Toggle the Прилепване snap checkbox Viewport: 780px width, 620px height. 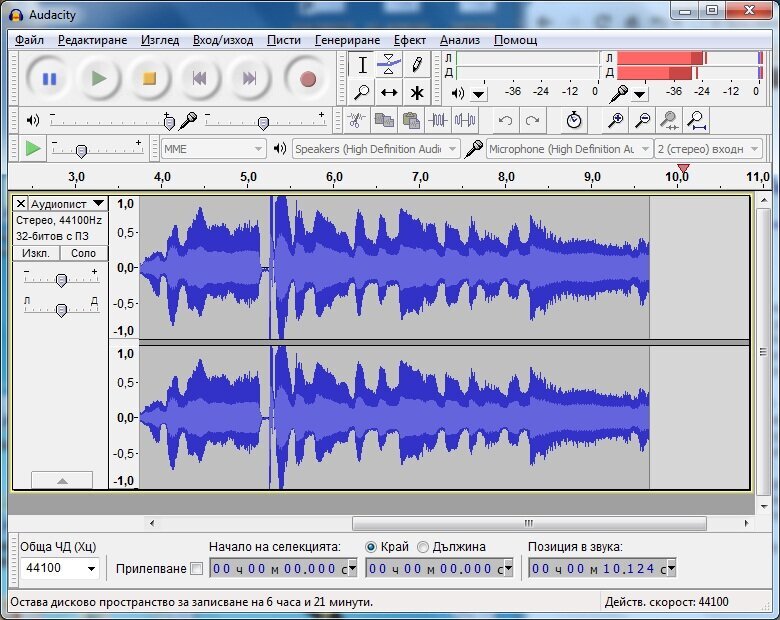196,568
